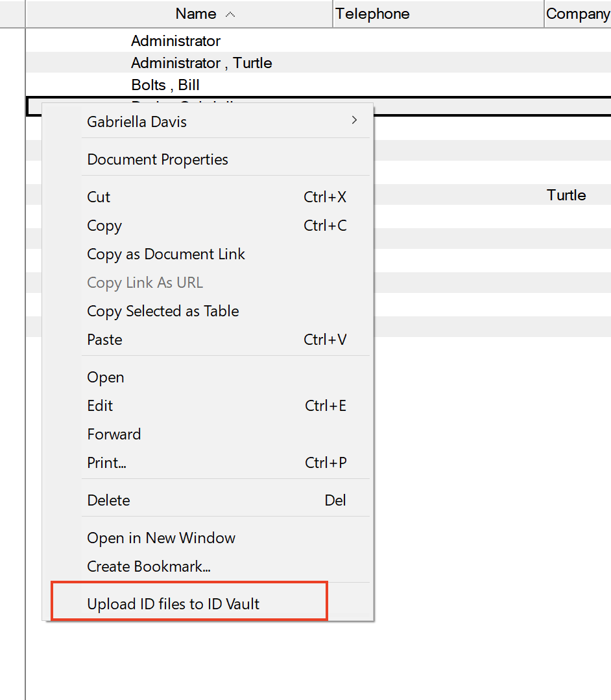Choose Cut in the context menu
The height and width of the screenshot is (700, 611).
[x=99, y=197]
